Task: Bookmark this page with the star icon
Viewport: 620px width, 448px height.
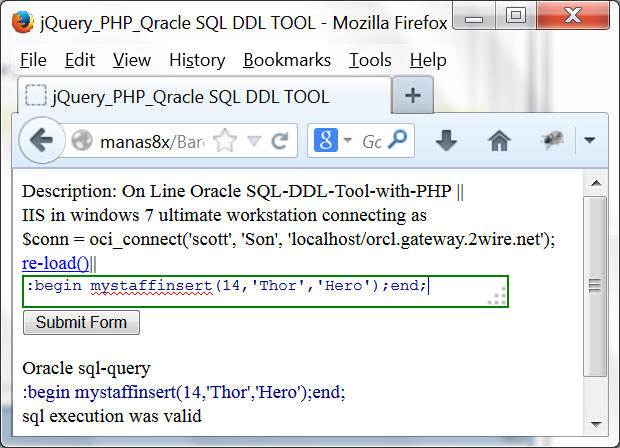Action: (x=225, y=140)
